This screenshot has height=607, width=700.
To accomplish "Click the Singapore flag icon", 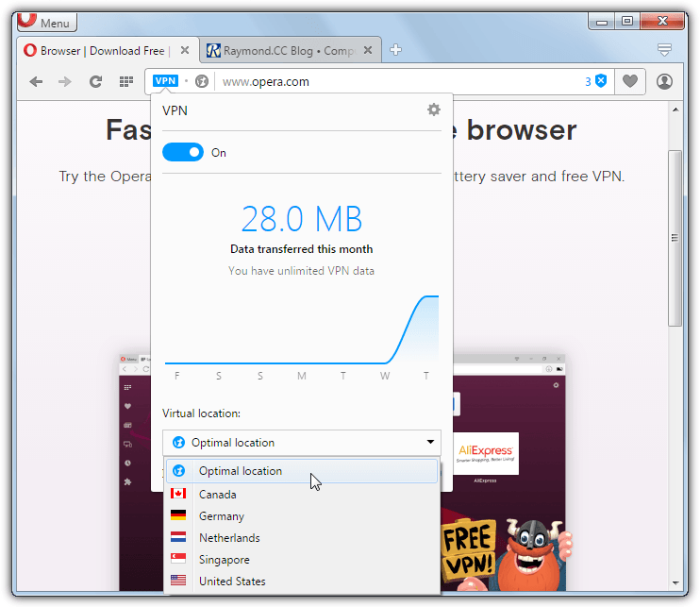I will pos(178,558).
